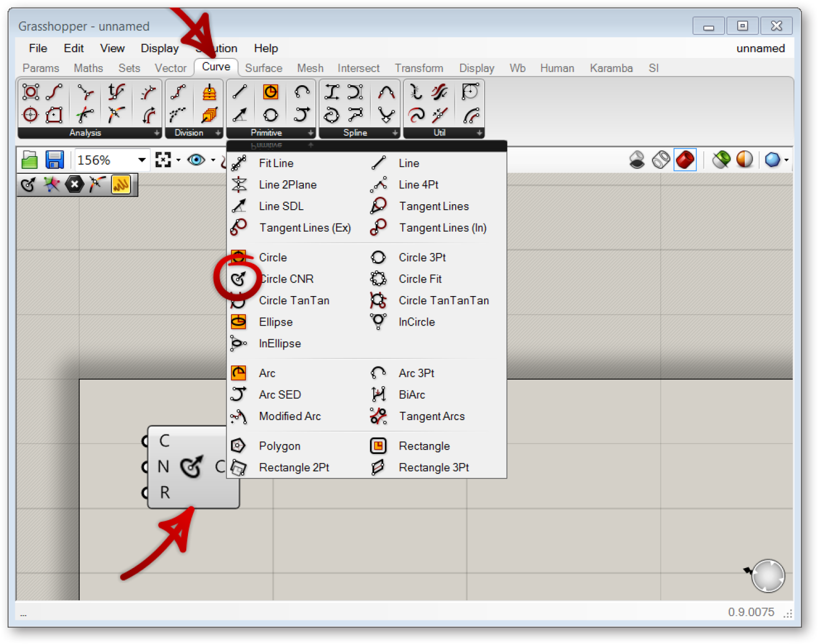
Task: Choose the Line SDL entry
Action: click(281, 206)
